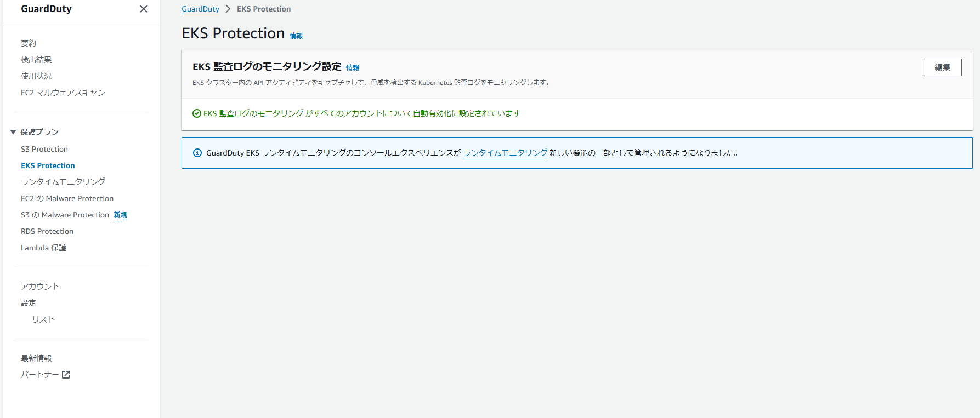This screenshot has height=418, width=980.
Task: Open ランタイムモニタリング in the sidebar
Action: [63, 182]
